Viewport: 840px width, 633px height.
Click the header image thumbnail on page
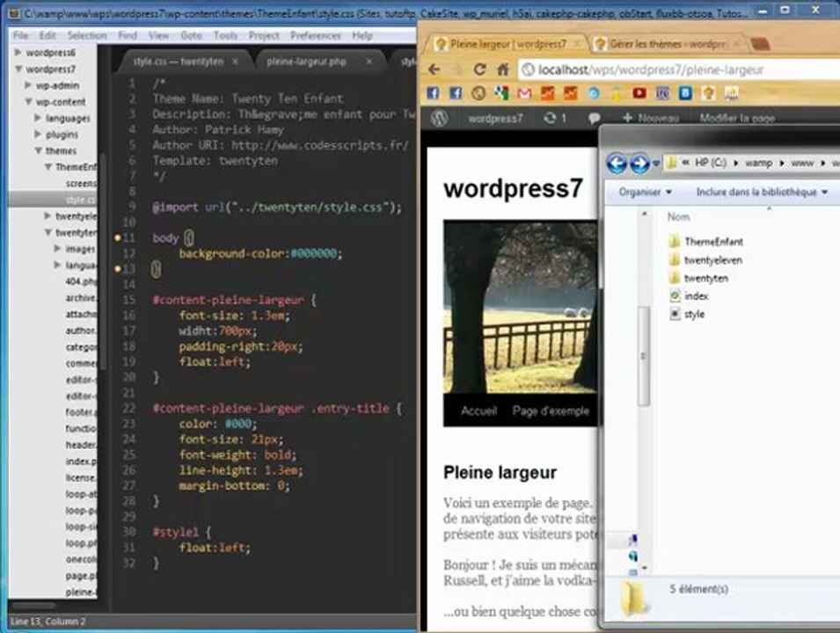point(520,307)
